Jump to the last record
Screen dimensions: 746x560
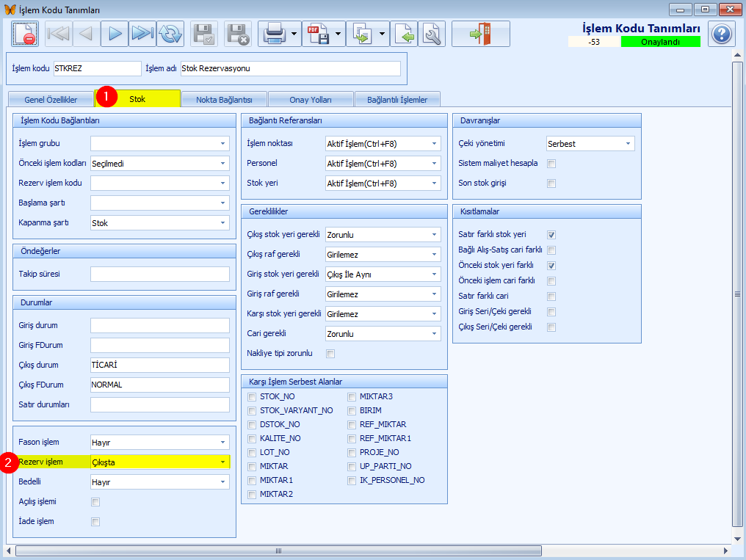click(x=142, y=34)
